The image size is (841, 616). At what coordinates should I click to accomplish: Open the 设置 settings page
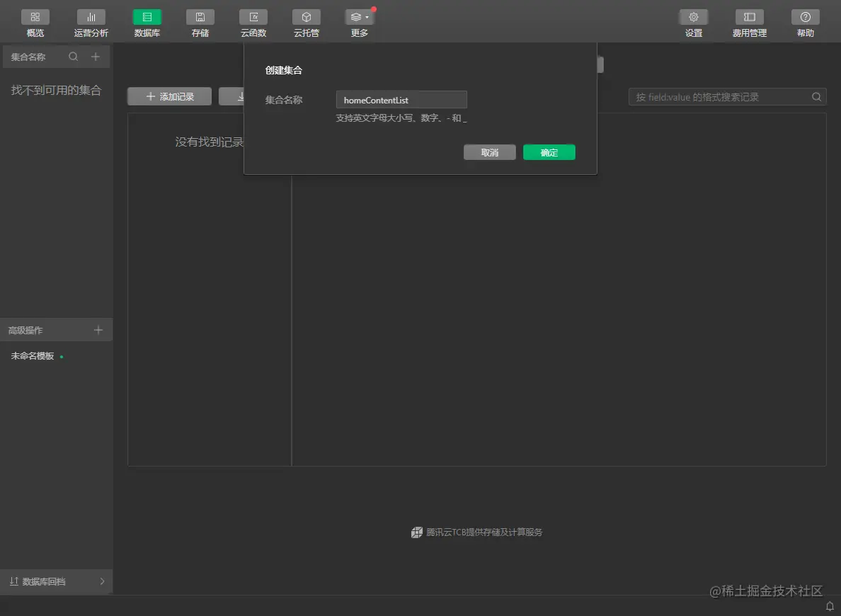click(x=694, y=23)
